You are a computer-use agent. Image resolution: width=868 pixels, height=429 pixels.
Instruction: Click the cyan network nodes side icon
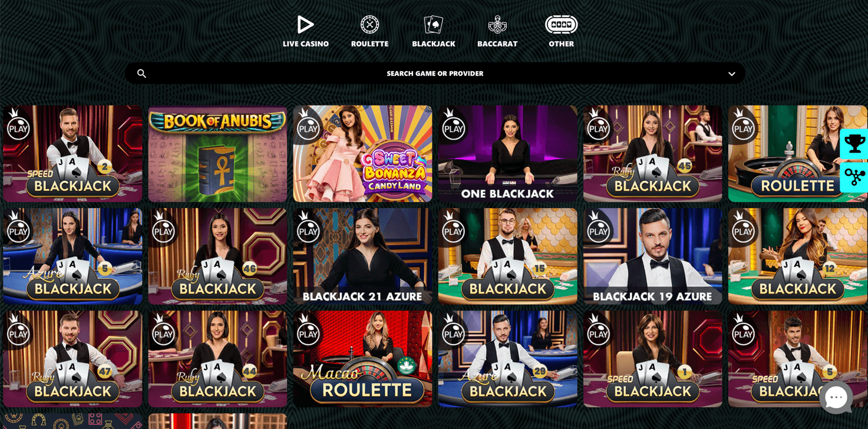point(854,177)
